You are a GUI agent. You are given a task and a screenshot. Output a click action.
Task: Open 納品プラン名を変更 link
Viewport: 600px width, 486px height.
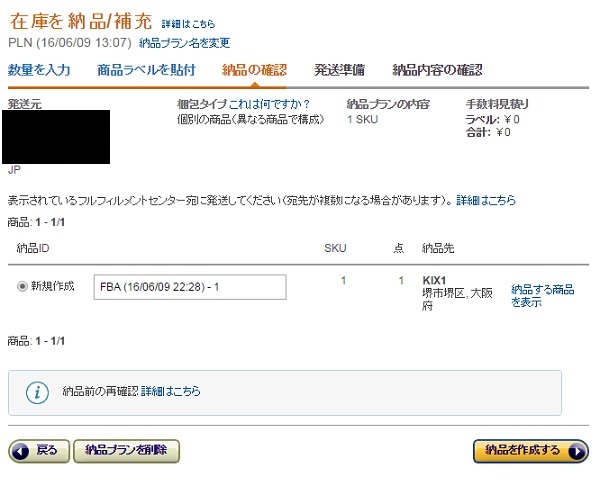point(184,43)
